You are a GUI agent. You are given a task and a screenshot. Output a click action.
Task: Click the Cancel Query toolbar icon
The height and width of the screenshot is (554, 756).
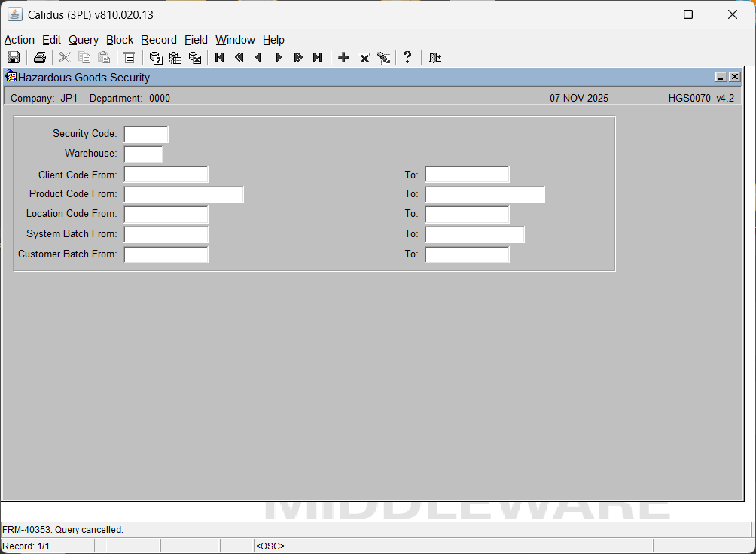[195, 58]
